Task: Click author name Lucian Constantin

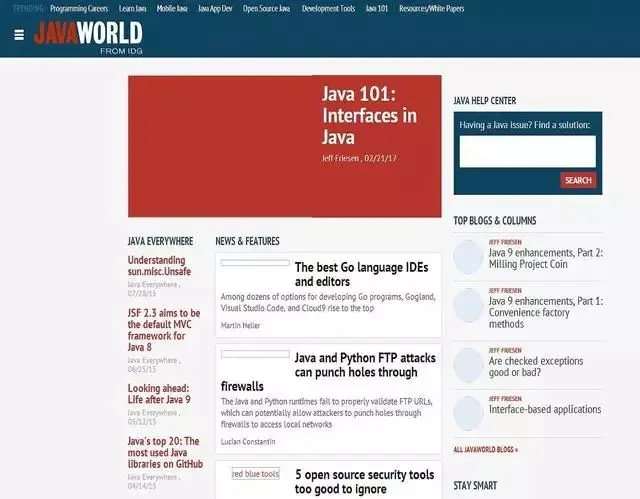Action: coord(248,441)
